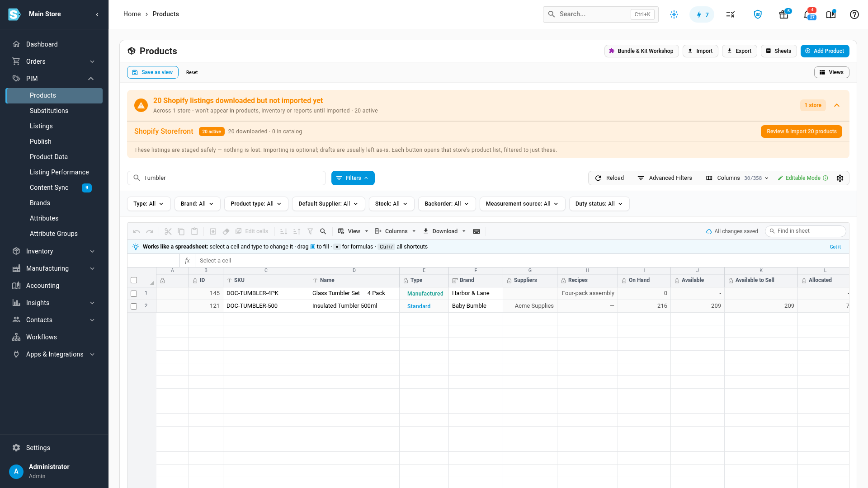Click the undo icon in sheet toolbar
868x488 pixels.
pyautogui.click(x=137, y=231)
